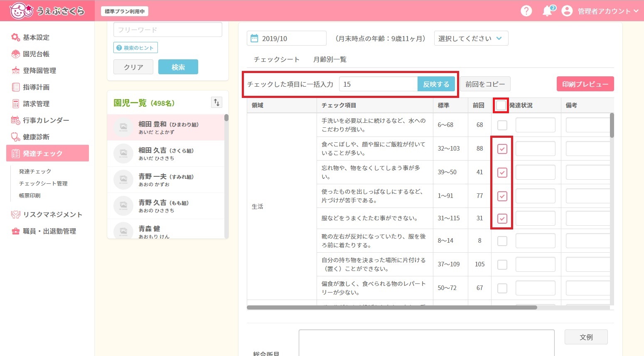Check the 手洗いを必要以上に続ける row checkbox
Image resolution: width=644 pixels, height=356 pixels.
502,125
